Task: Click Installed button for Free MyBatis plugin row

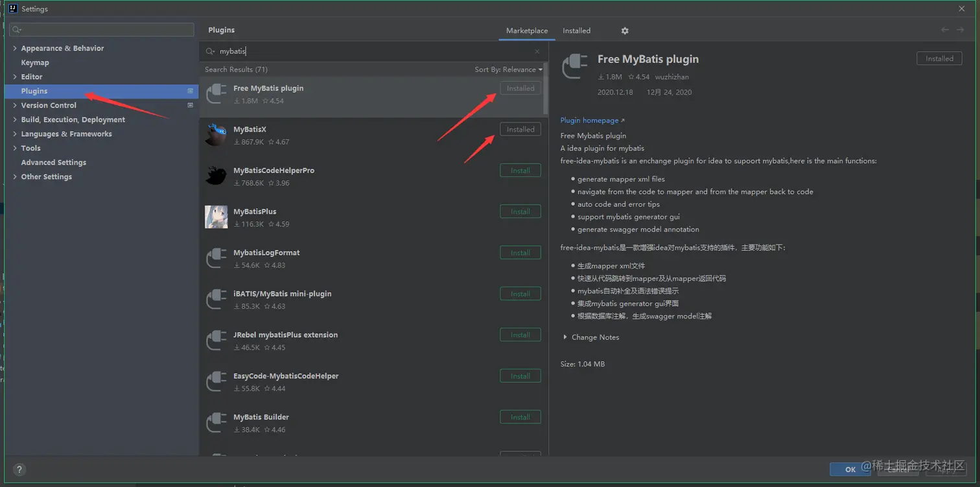Action: tap(520, 88)
